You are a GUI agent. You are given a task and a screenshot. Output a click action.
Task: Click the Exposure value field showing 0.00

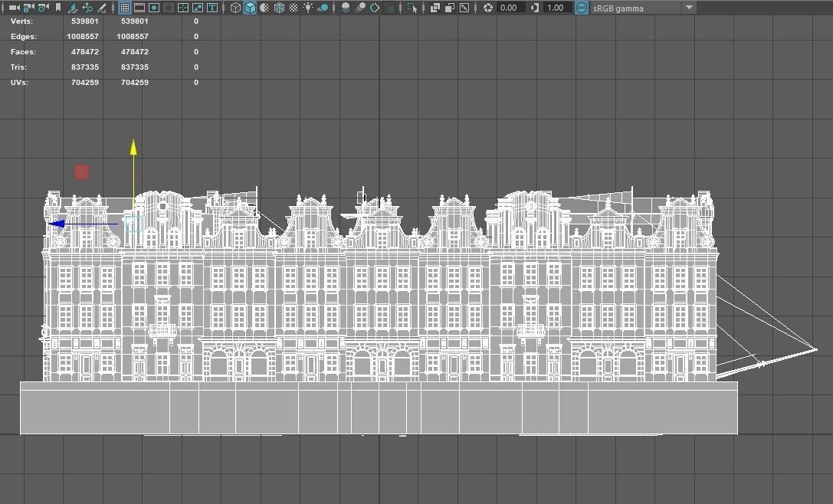[510, 8]
